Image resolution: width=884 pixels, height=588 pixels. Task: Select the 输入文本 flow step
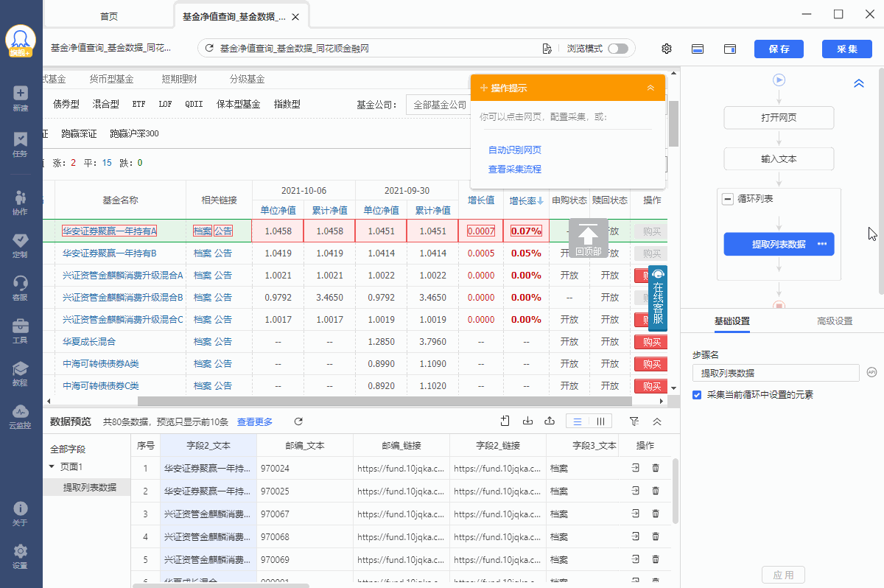(x=779, y=159)
